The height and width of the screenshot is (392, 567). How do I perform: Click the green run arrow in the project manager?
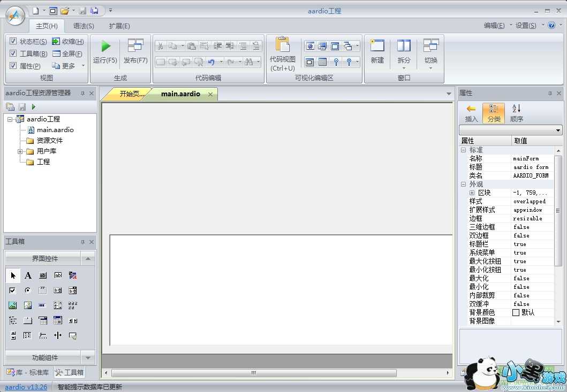point(34,107)
